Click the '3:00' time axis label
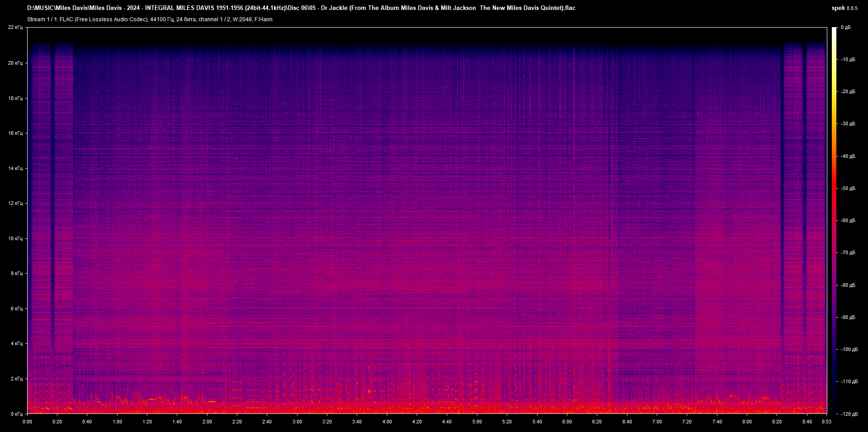Image resolution: width=868 pixels, height=432 pixels. click(x=297, y=422)
